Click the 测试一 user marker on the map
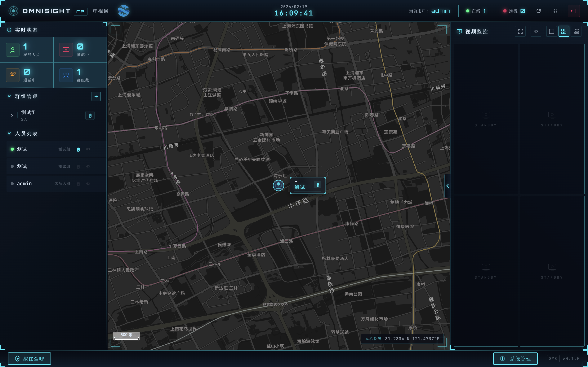Screen dimensions: 588x367 (278, 186)
